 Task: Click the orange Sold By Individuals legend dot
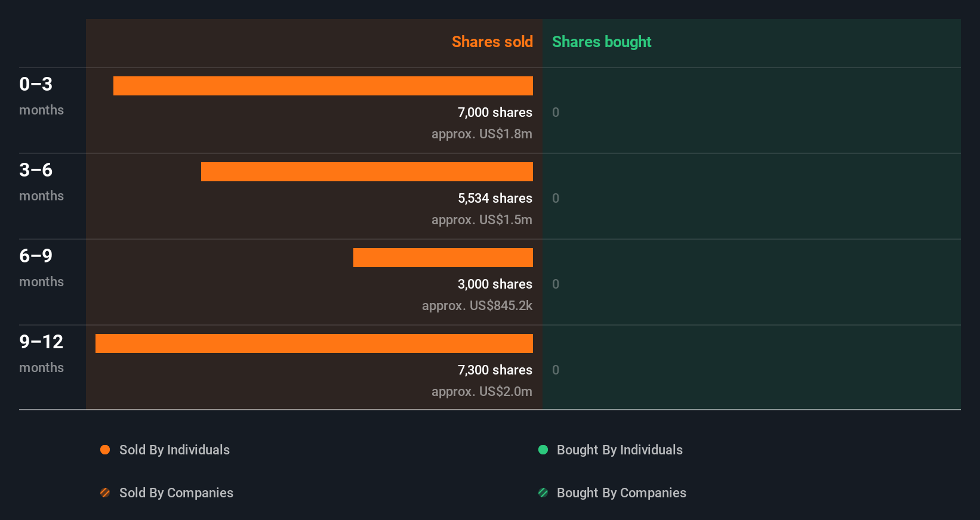(105, 450)
